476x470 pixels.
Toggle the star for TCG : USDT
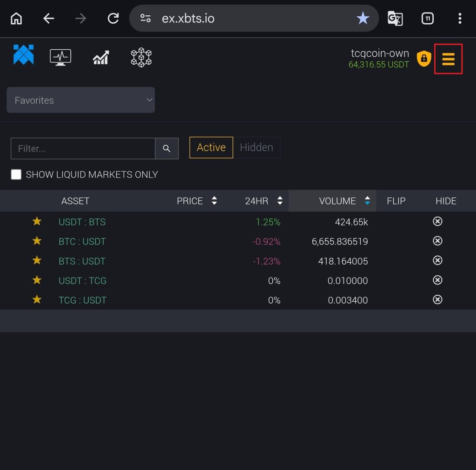[37, 300]
